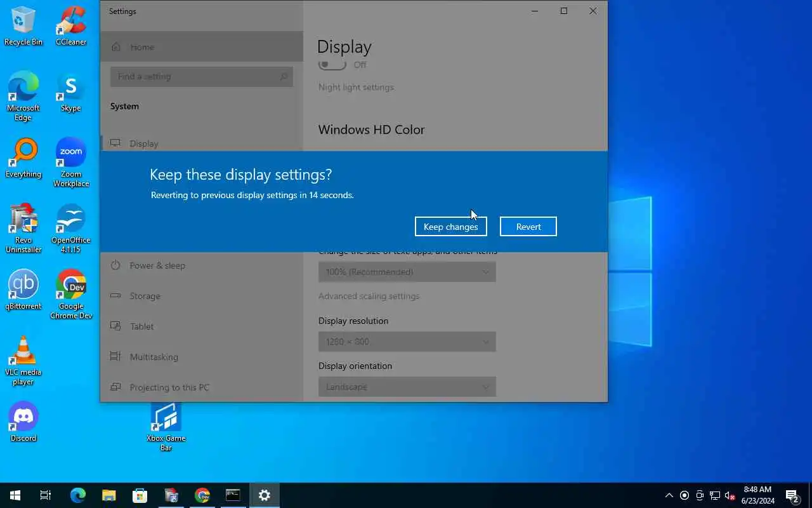Click the clock showing 8:48 AM
Image resolution: width=812 pixels, height=508 pixels.
(757, 495)
